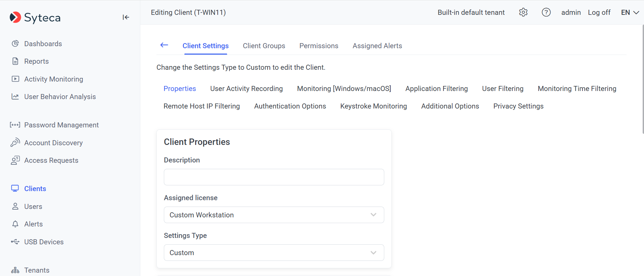Switch to the Permissions tab

319,46
